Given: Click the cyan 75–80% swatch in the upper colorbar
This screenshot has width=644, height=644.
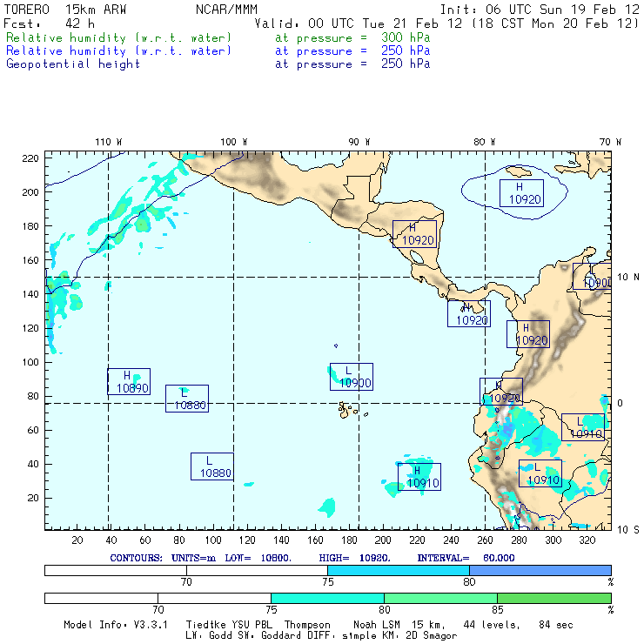Looking at the screenshot, I should click(399, 570).
